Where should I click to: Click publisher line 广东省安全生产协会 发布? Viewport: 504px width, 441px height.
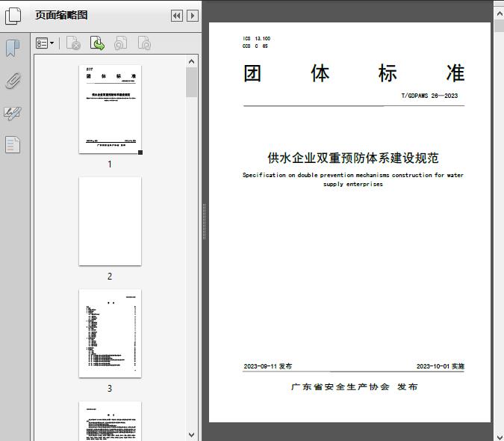coord(354,386)
